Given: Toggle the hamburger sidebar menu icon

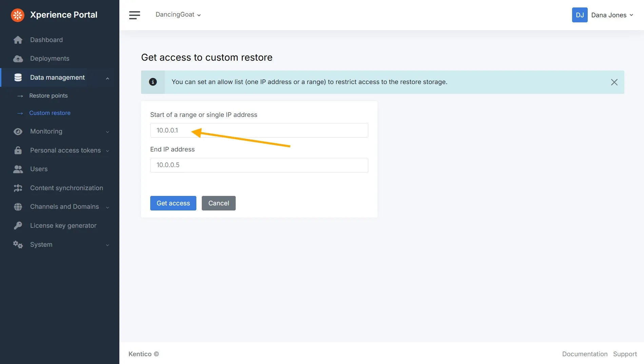Looking at the screenshot, I should pos(135,15).
